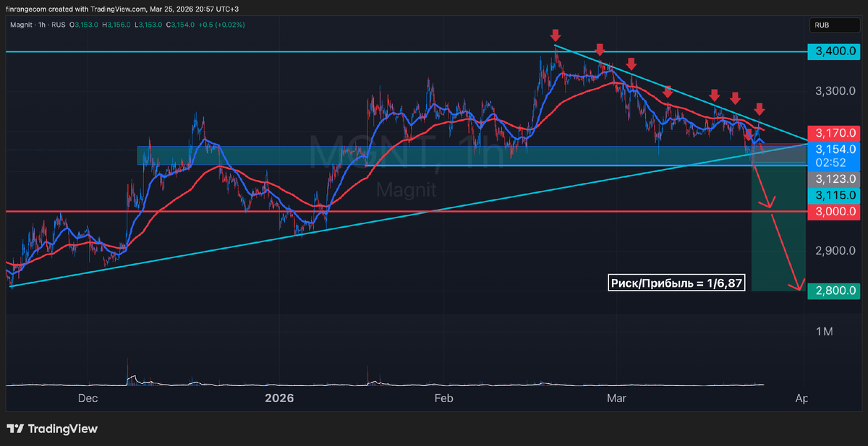Click the red 3,170.0 price label
Image resolution: width=868 pixels, height=446 pixels.
pyautogui.click(x=835, y=133)
